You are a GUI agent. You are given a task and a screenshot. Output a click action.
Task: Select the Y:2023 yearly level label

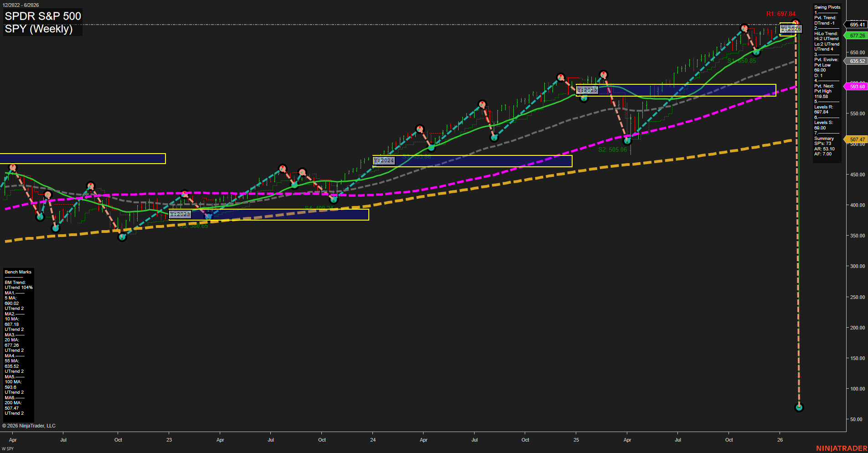tap(180, 214)
